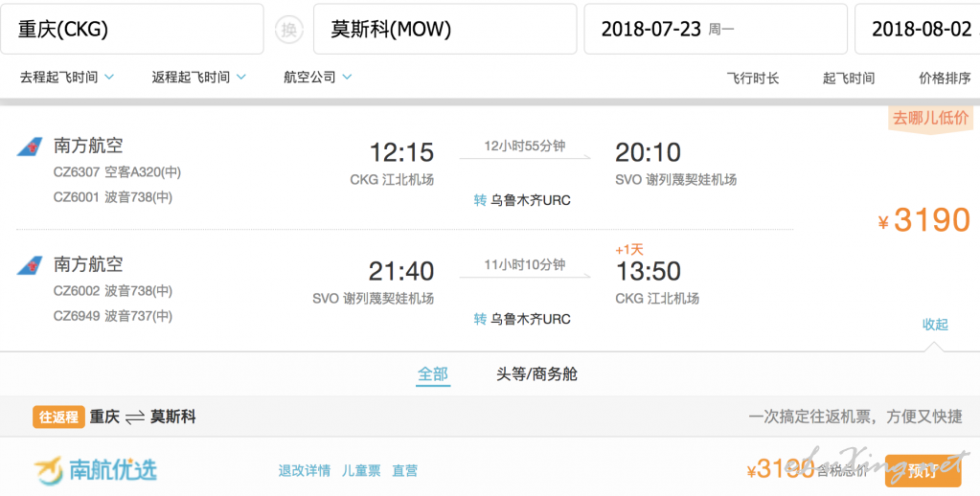Collapse the flight details with 收起
The height and width of the screenshot is (496, 980).
coord(935,325)
